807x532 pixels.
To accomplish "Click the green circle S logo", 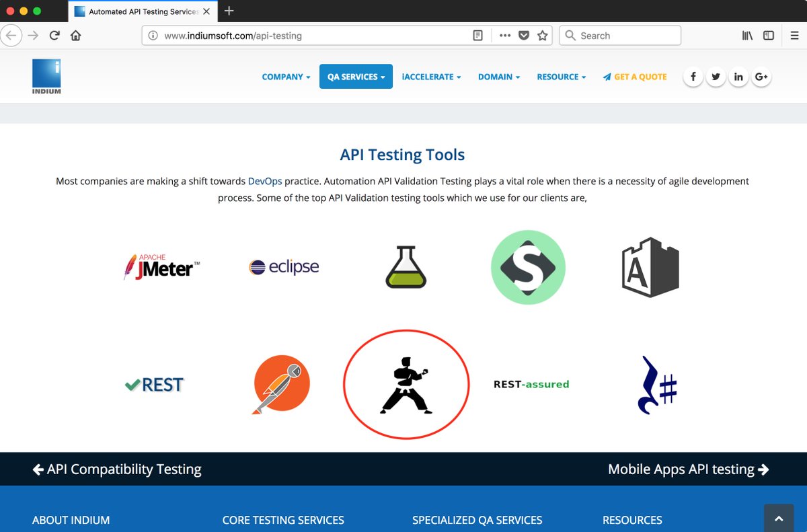I will [x=528, y=267].
